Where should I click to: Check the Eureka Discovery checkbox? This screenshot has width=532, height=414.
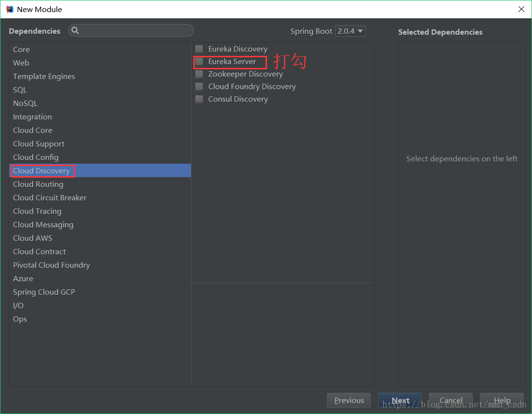point(199,49)
